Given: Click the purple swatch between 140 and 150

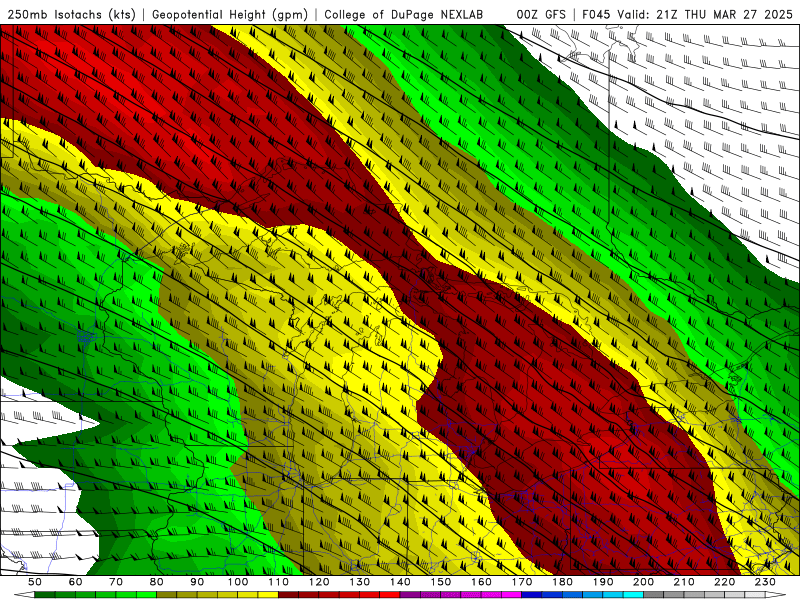Looking at the screenshot, I should coord(410,595).
